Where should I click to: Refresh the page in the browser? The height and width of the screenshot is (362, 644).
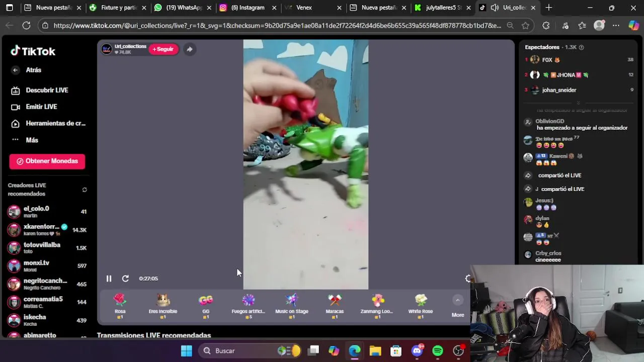(x=27, y=25)
